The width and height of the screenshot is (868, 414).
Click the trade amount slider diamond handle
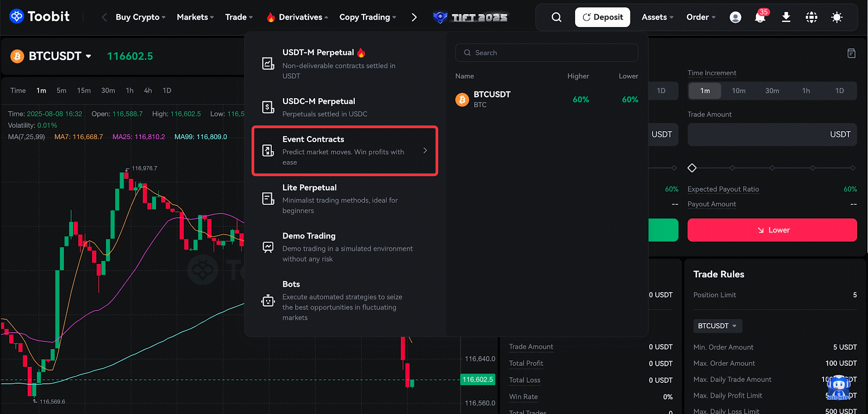692,168
